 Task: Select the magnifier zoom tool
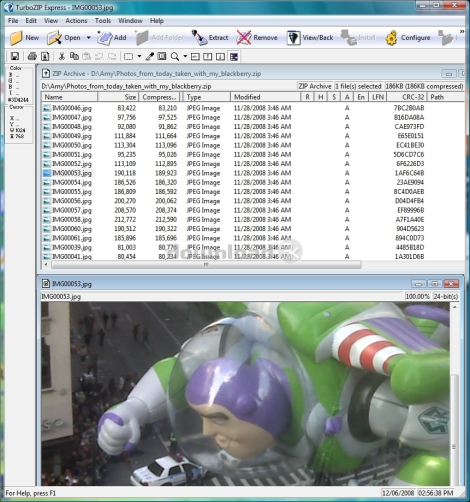[175, 56]
